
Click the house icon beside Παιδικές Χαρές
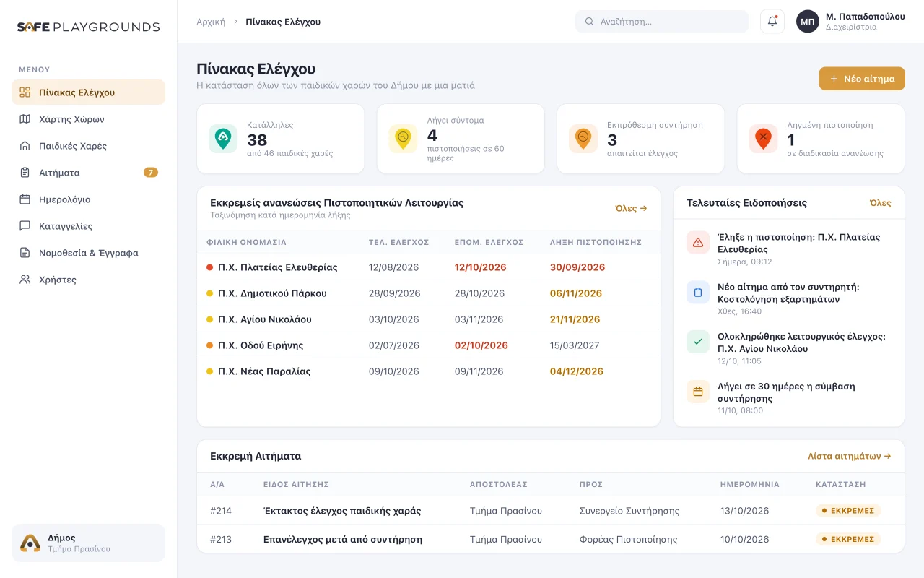25,146
